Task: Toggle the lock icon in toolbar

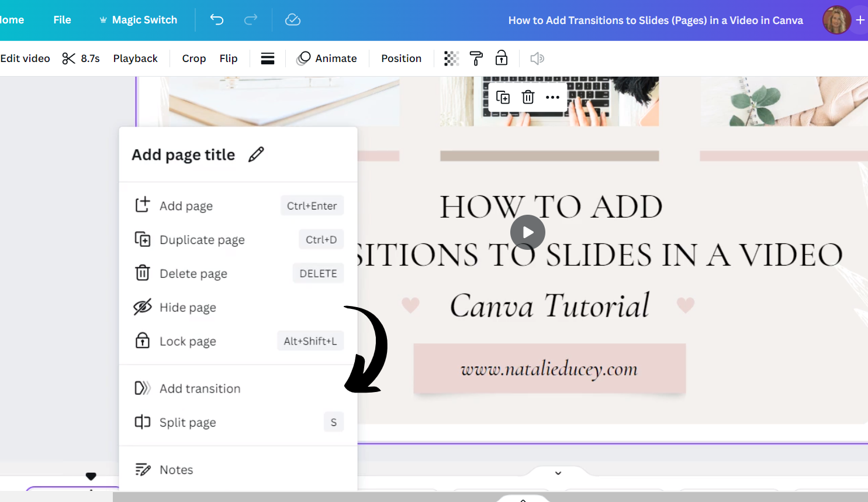Action: point(502,58)
